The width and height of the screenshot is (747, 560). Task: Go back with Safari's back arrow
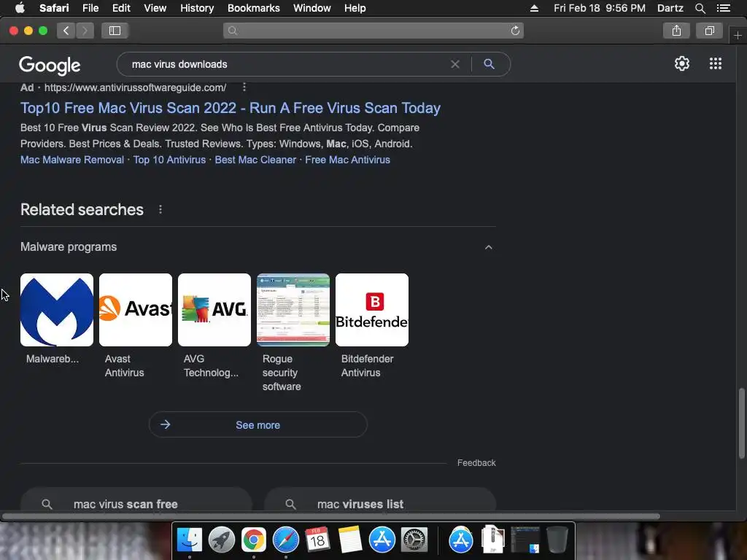(x=66, y=31)
